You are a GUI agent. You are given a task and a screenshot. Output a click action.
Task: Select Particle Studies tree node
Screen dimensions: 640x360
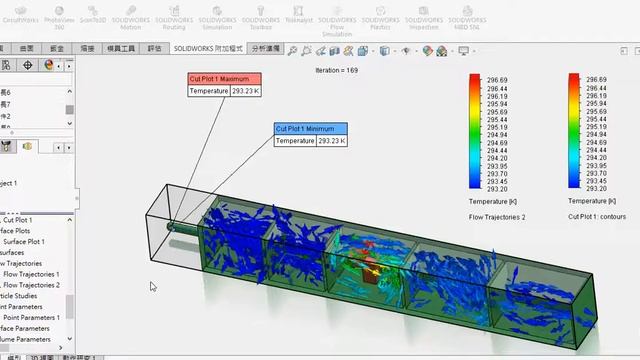click(x=18, y=296)
